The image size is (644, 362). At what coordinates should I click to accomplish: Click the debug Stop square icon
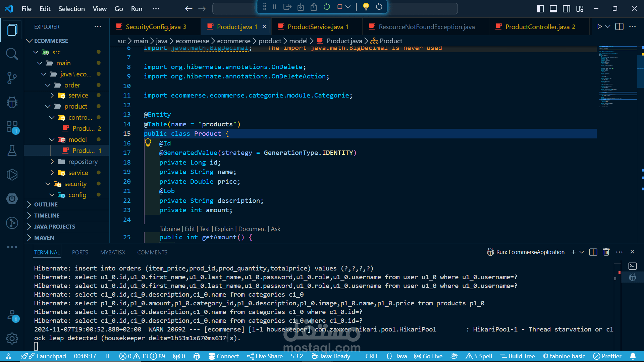[339, 7]
